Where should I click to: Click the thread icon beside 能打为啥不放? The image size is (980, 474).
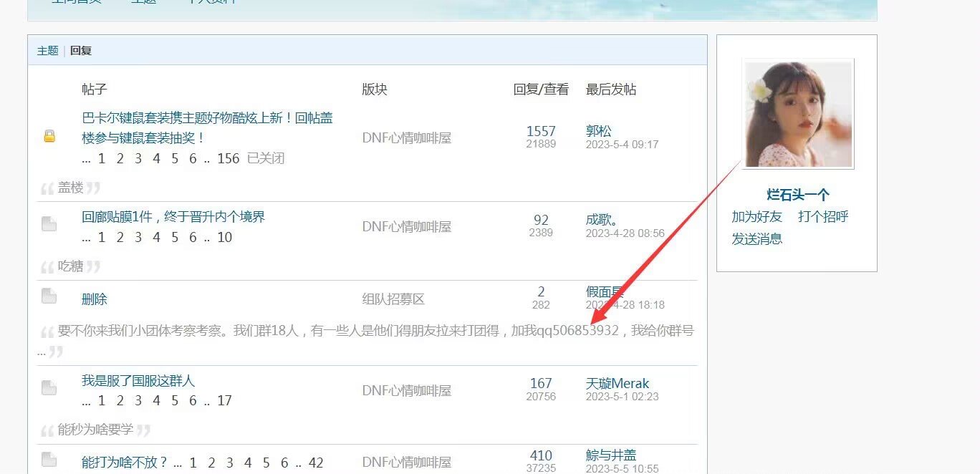coord(49,460)
